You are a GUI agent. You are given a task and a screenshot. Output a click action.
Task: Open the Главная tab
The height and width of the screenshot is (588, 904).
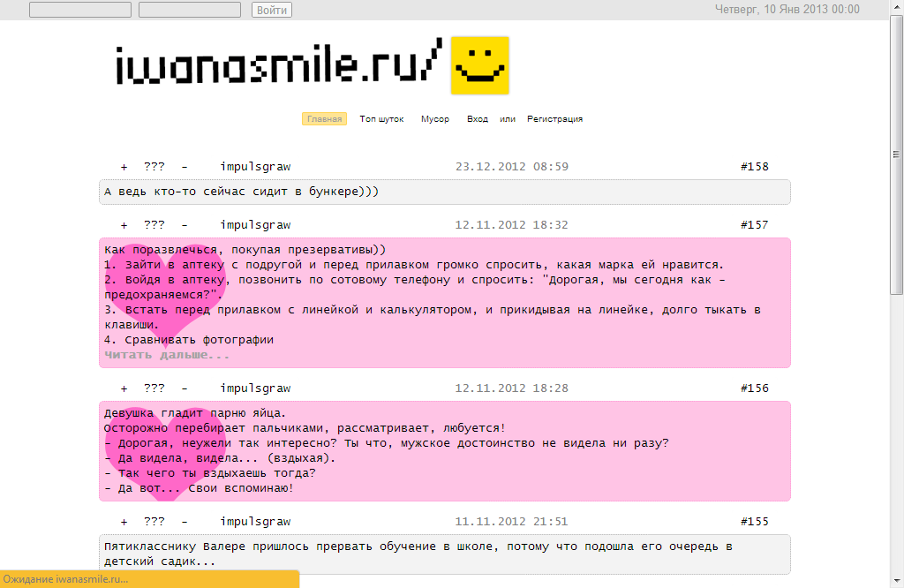tap(324, 119)
